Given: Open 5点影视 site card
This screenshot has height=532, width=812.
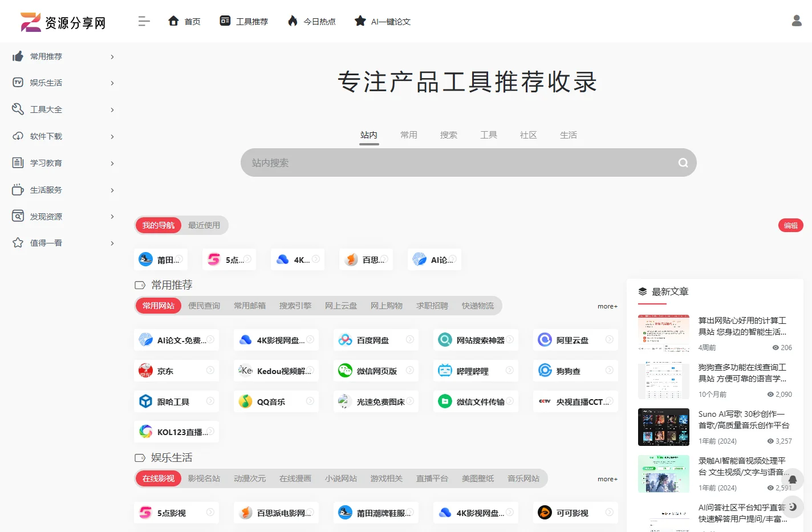Looking at the screenshot, I should pos(176,513).
